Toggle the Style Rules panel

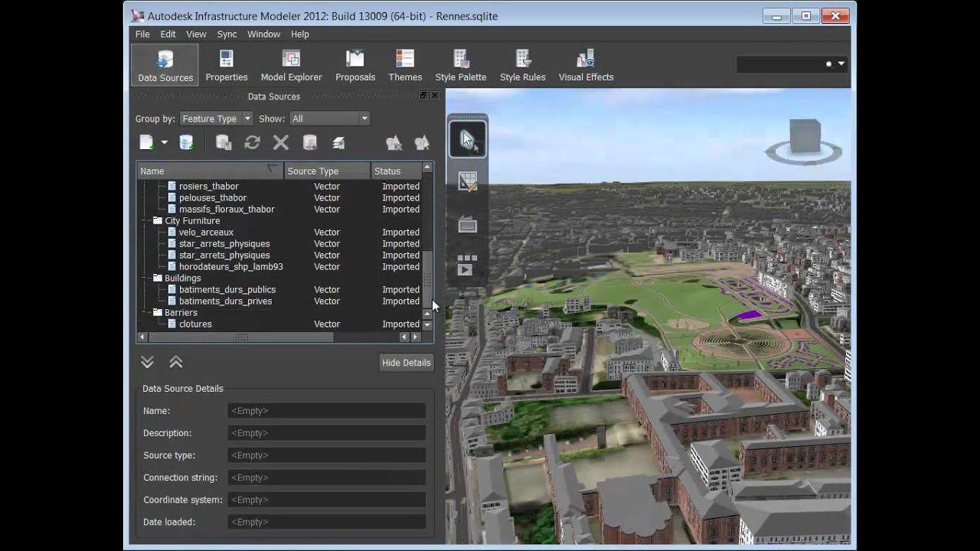pyautogui.click(x=522, y=65)
